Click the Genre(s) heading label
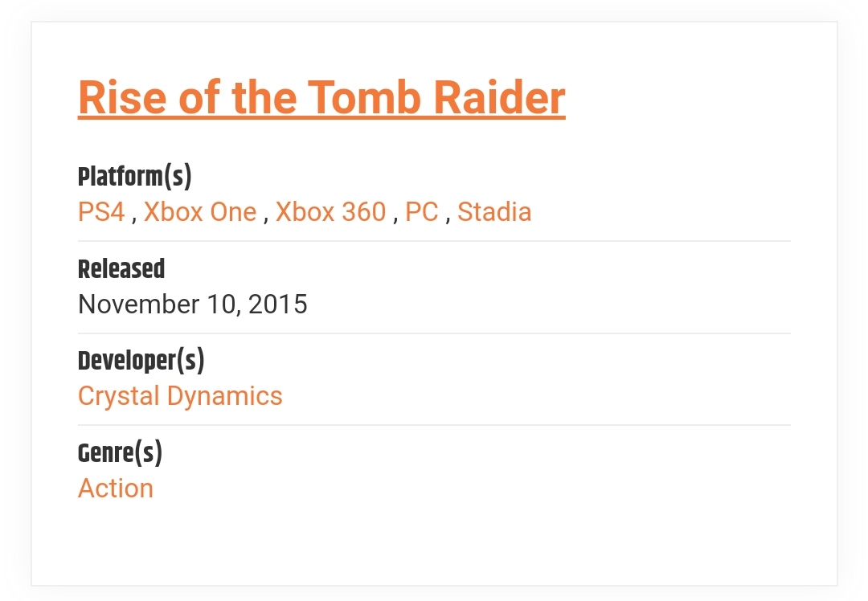868x601 pixels. coord(120,453)
